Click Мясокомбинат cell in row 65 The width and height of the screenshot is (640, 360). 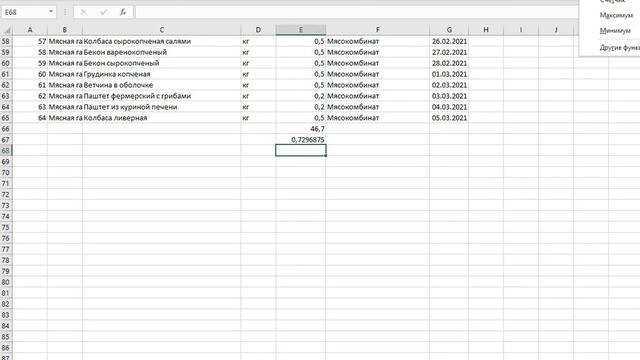tap(378, 118)
